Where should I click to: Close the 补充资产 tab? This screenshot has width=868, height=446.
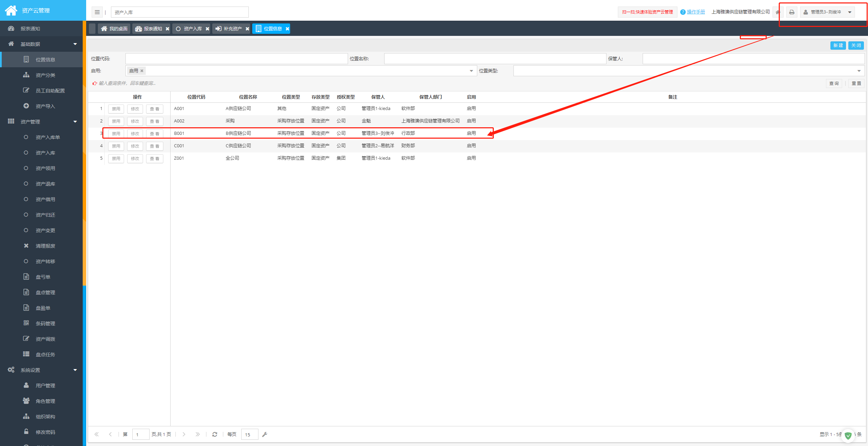[x=247, y=29]
